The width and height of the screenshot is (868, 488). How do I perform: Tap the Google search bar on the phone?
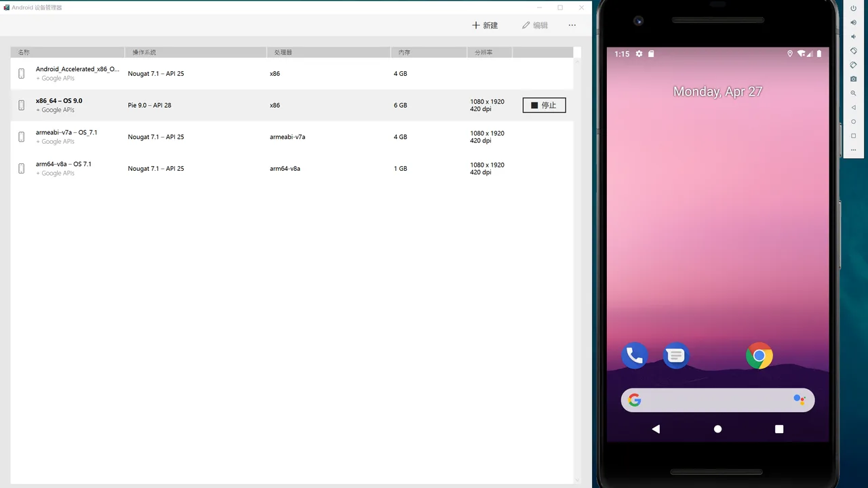click(x=717, y=400)
